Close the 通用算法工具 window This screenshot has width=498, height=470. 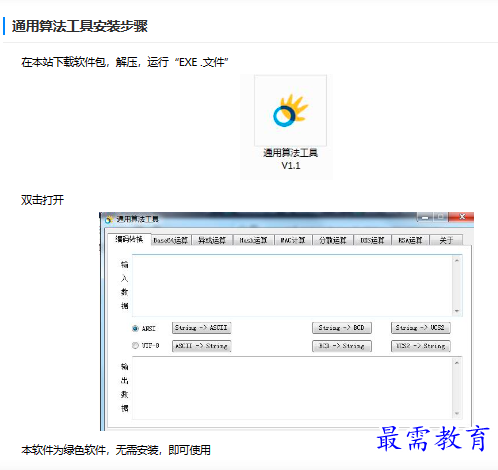coord(462,217)
